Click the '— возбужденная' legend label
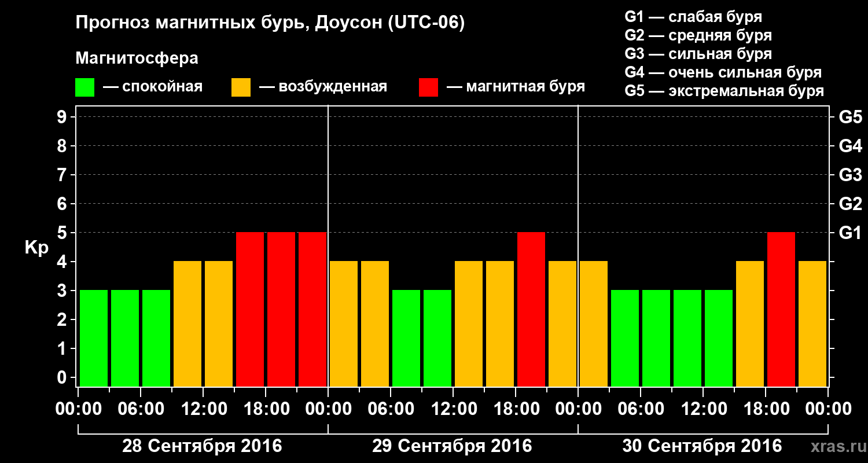 [323, 87]
